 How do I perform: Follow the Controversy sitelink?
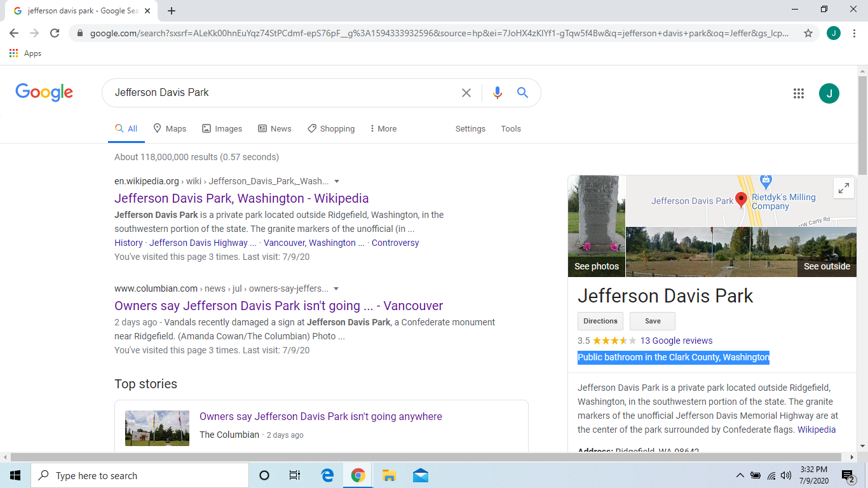pyautogui.click(x=395, y=243)
